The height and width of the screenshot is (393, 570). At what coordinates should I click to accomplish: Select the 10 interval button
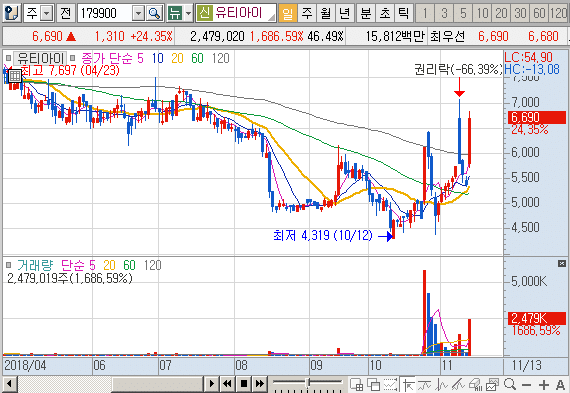[x=482, y=13]
